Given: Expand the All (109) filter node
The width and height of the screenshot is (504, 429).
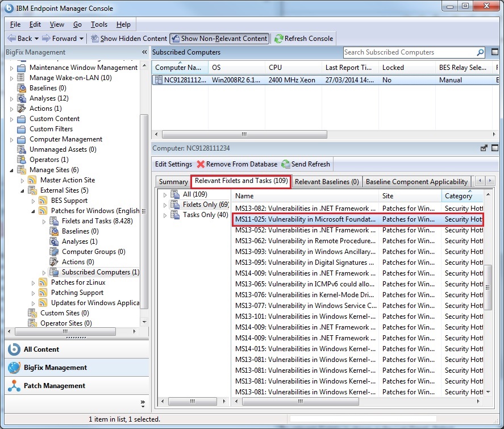Looking at the screenshot, I should [165, 195].
